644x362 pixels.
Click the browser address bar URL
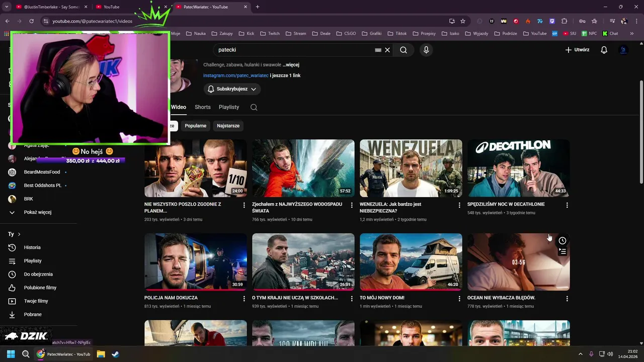pyautogui.click(x=92, y=21)
